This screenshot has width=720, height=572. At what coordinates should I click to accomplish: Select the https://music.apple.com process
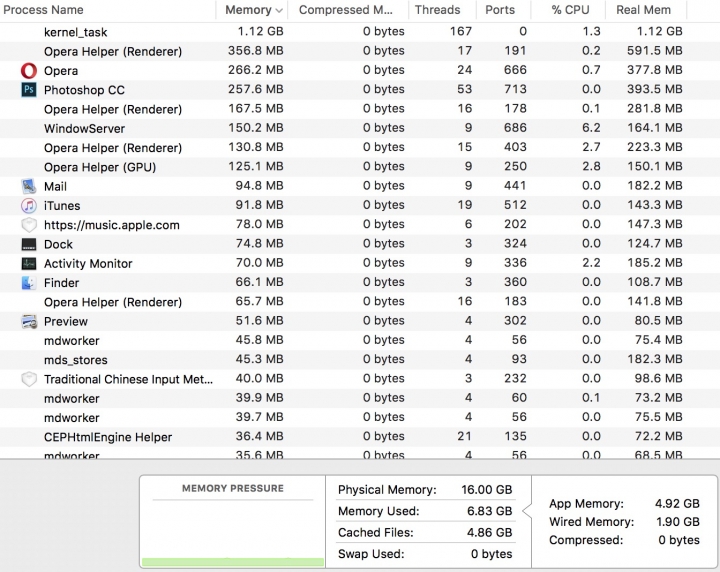click(360, 225)
